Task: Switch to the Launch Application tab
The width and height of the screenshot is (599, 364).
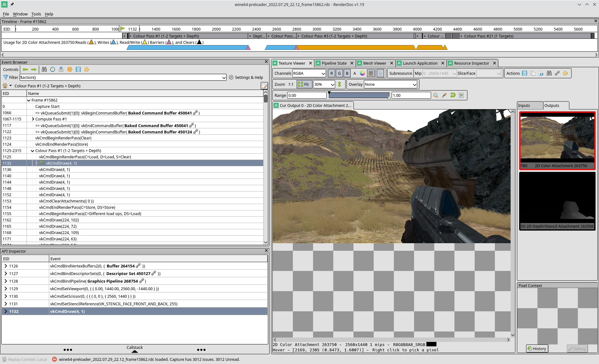Action: click(x=420, y=63)
